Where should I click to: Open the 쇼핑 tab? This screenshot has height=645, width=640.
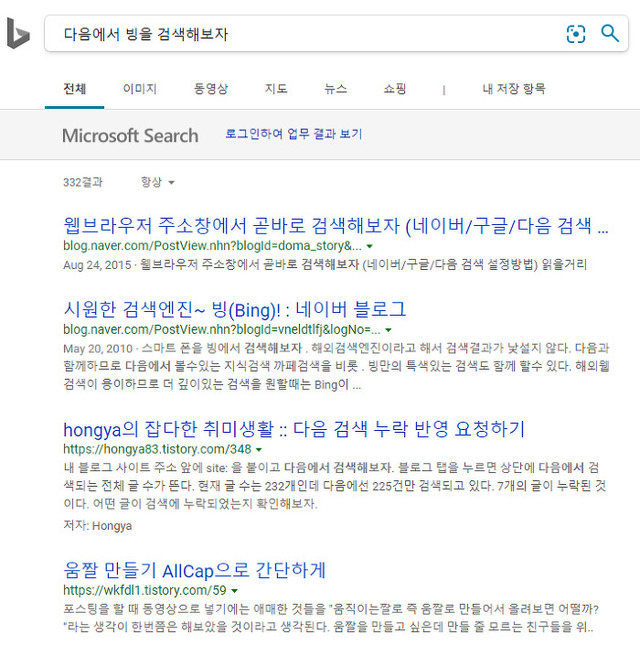point(395,89)
